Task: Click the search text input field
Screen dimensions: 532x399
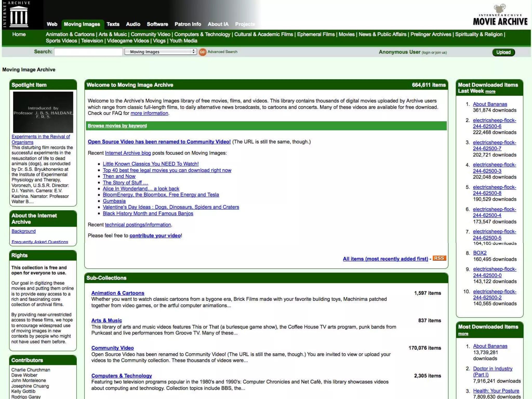Action: pos(88,52)
